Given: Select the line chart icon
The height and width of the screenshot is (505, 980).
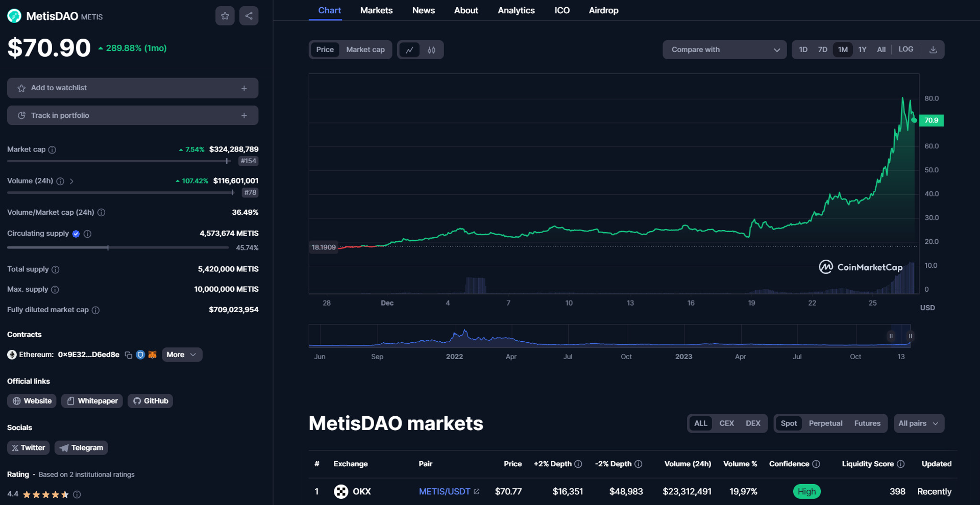Looking at the screenshot, I should 409,49.
